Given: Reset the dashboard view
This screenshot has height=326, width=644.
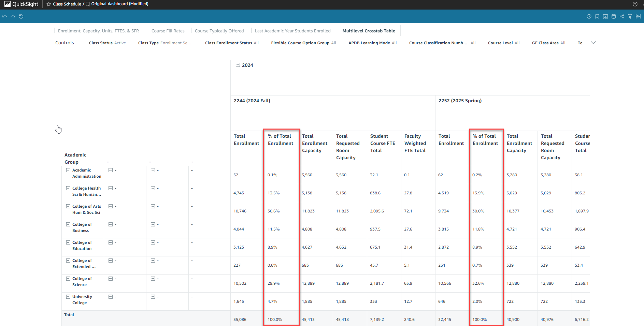Looking at the screenshot, I should pyautogui.click(x=21, y=16).
